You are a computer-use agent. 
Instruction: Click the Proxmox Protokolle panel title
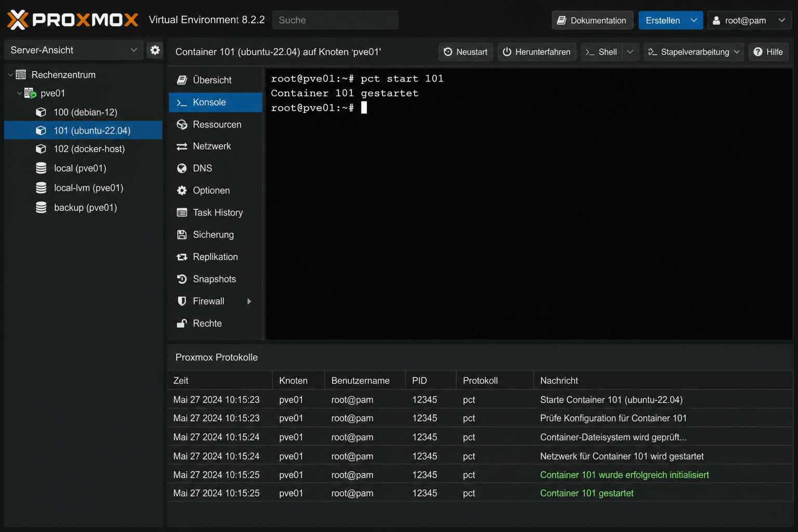point(216,357)
